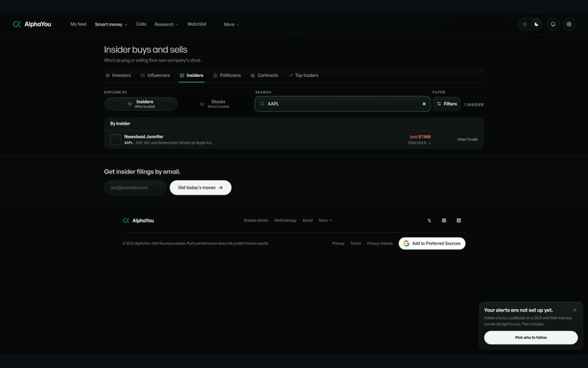This screenshot has width=588, height=368.
Task: Switch to dark theme moon icon
Action: [537, 24]
